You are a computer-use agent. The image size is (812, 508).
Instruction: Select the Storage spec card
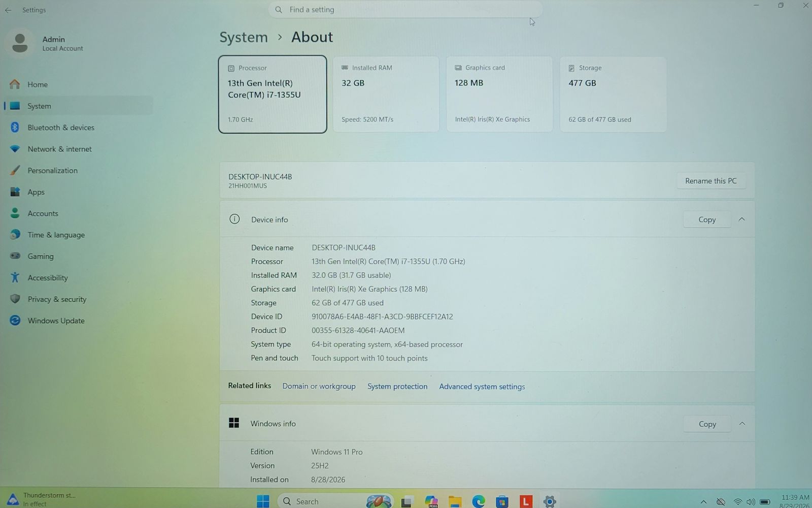tap(613, 94)
